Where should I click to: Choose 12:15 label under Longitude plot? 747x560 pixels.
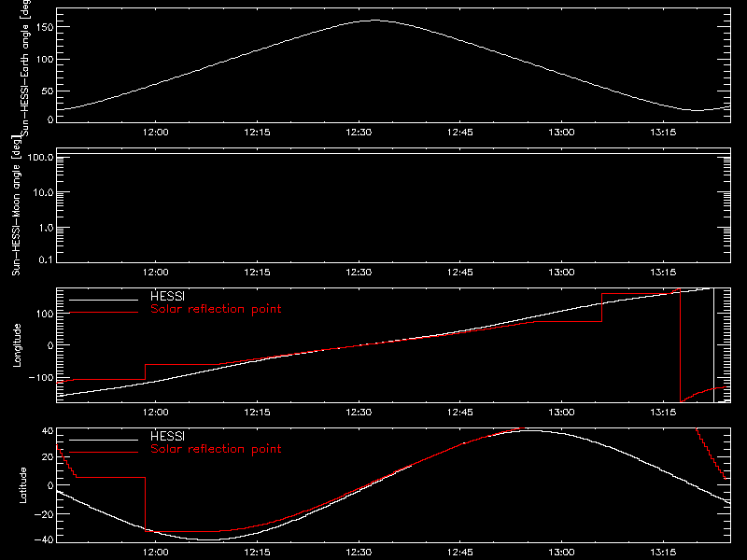[x=257, y=412]
